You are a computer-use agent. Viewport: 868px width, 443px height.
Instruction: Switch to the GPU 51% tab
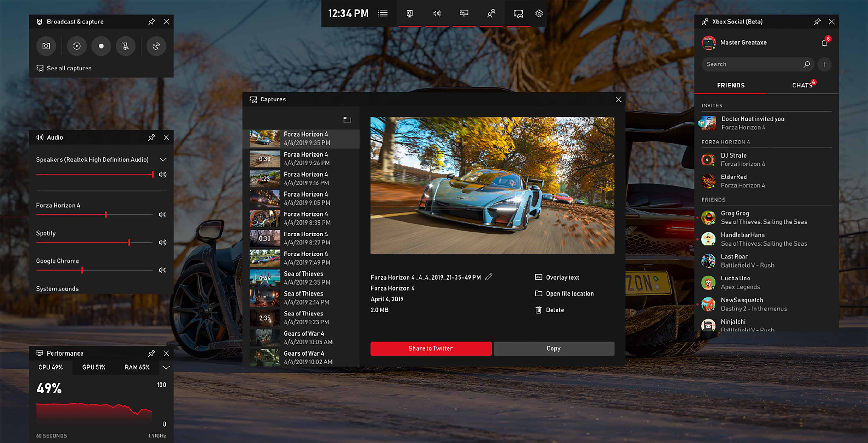(94, 367)
